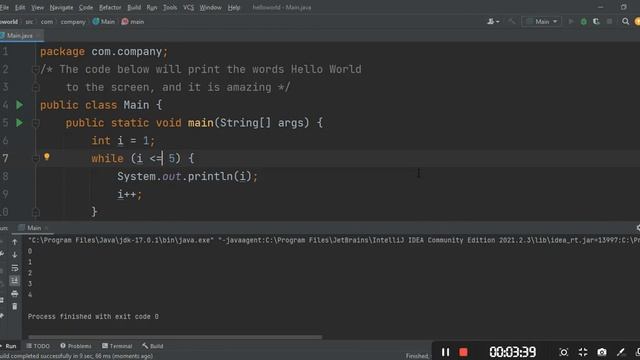
Task: Open the Build menu
Action: click(134, 7)
